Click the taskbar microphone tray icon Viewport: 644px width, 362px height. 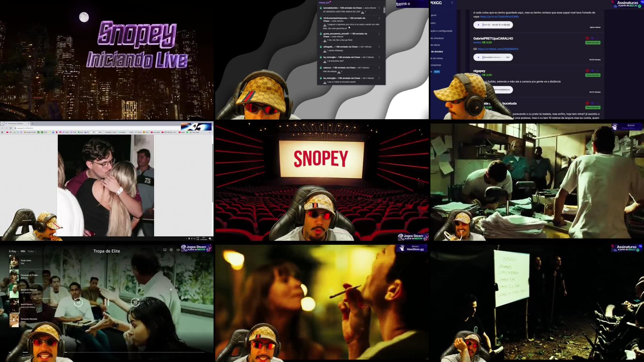coord(189,238)
